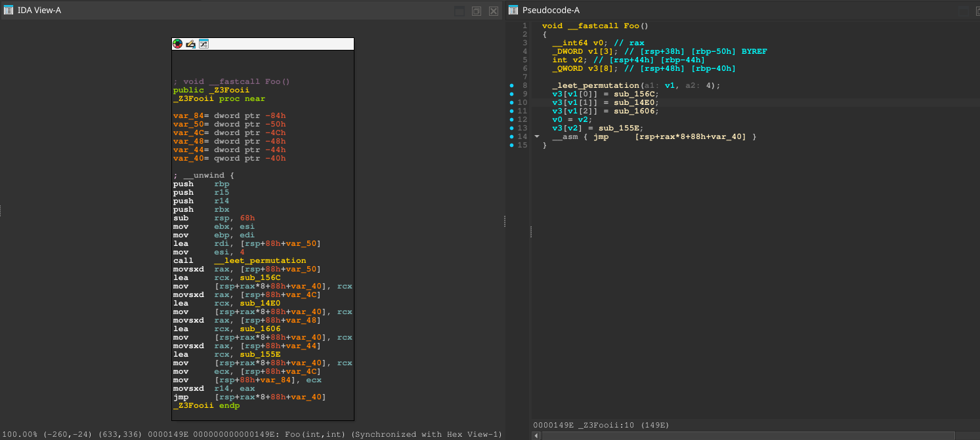Select 'mov ebp, edi' instruction

click(214, 235)
